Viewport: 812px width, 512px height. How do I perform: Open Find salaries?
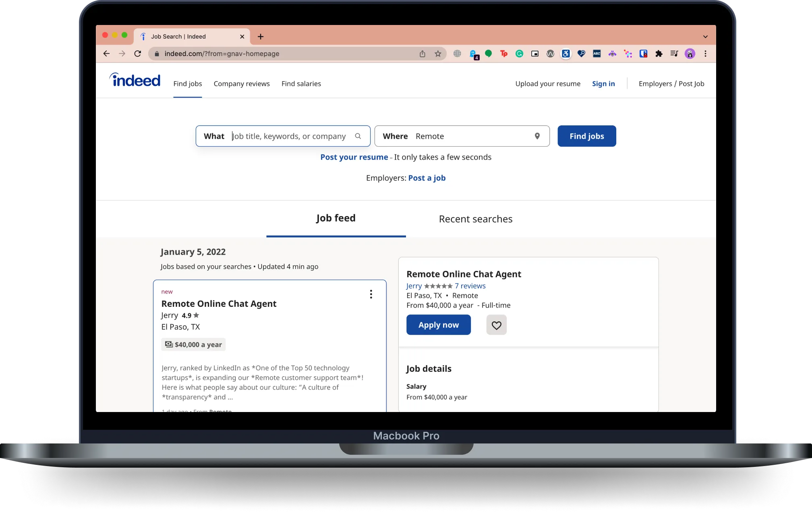pos(301,83)
